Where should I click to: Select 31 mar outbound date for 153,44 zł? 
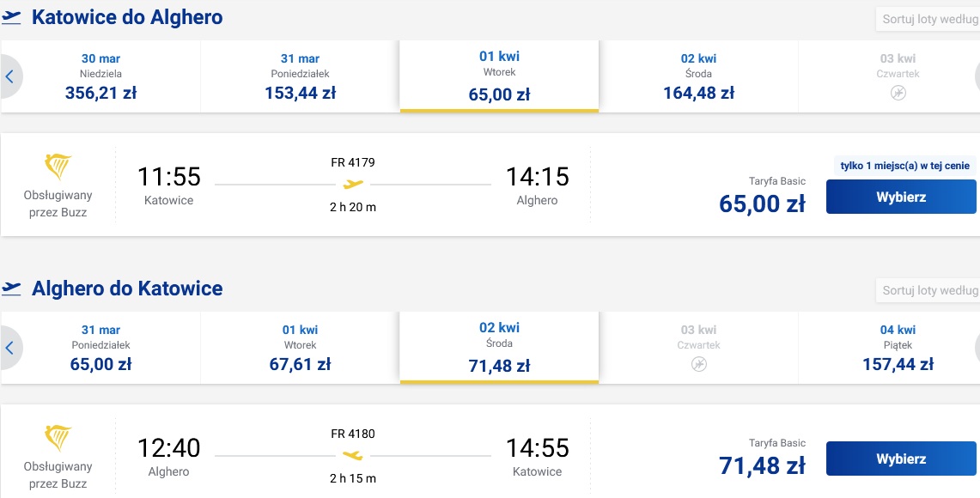[x=300, y=77]
